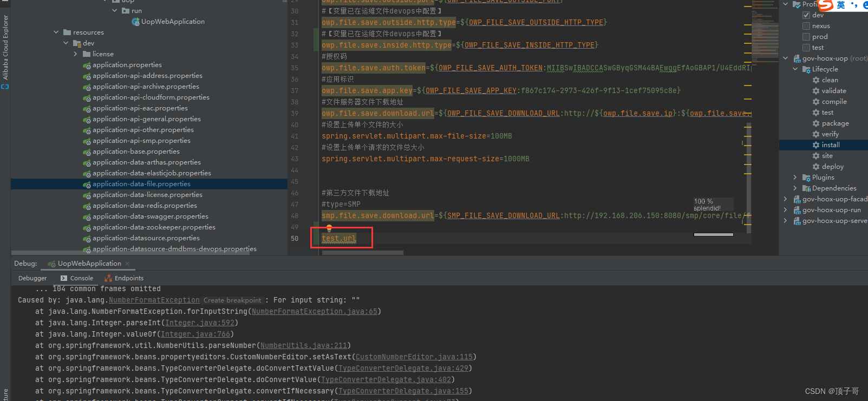Click the license folder icon
The height and width of the screenshot is (401, 868).
(87, 54)
